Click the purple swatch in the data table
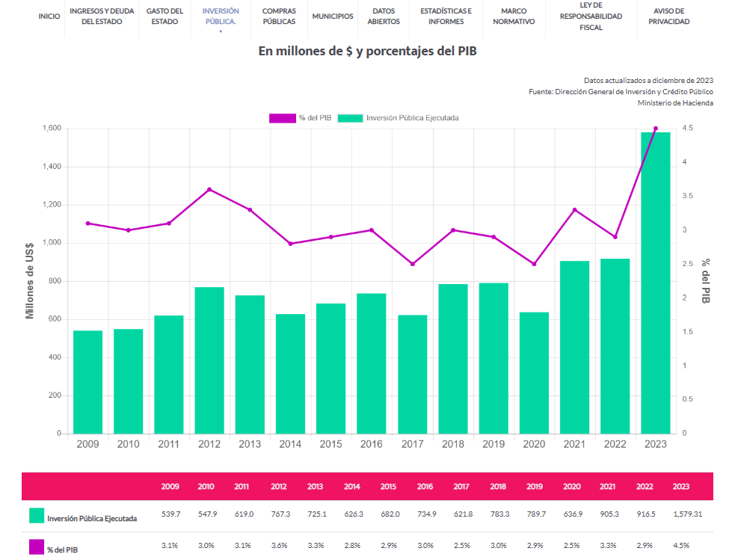732x560 pixels. click(x=36, y=547)
